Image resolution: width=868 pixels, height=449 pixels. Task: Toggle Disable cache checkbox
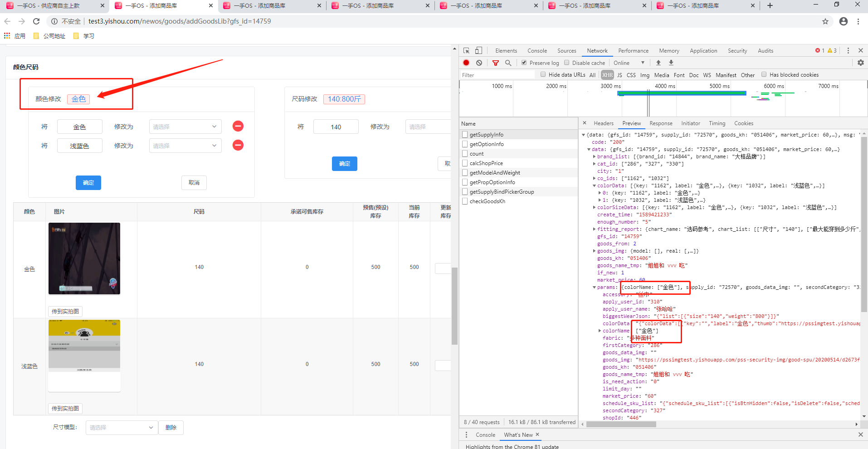tap(567, 63)
